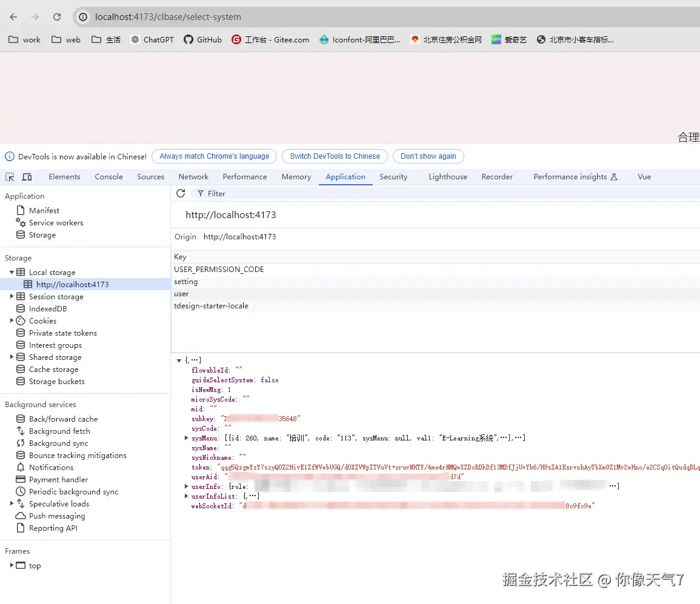This screenshot has height=604, width=700.
Task: Select the USER_PERMISSION_CODE storage key row
Action: click(219, 269)
